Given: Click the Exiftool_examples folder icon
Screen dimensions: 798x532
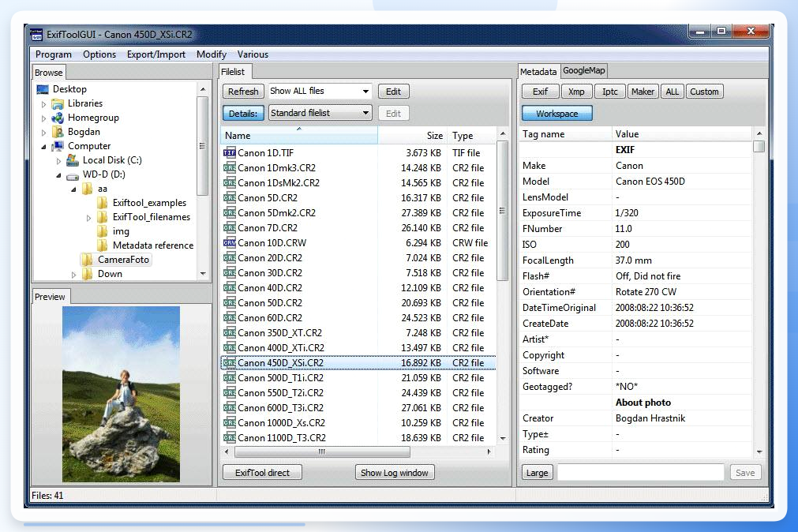Looking at the screenshot, I should (x=103, y=203).
